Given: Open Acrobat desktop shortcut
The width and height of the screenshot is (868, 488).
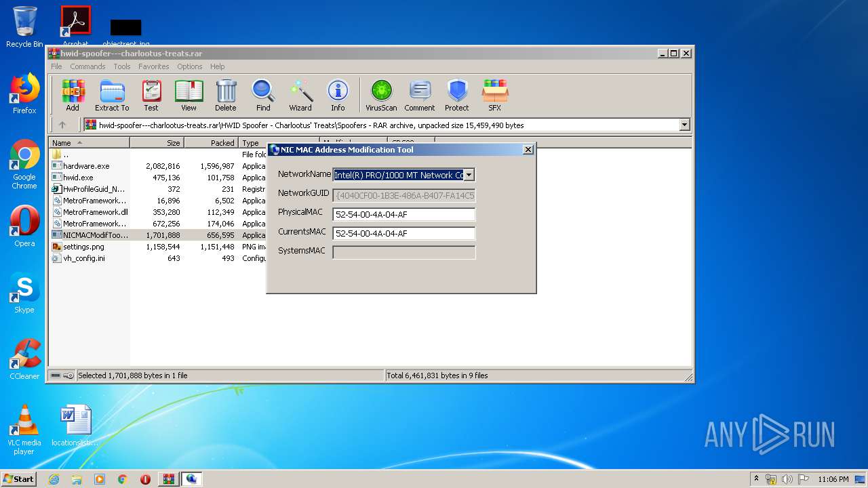Looking at the screenshot, I should point(76,26).
